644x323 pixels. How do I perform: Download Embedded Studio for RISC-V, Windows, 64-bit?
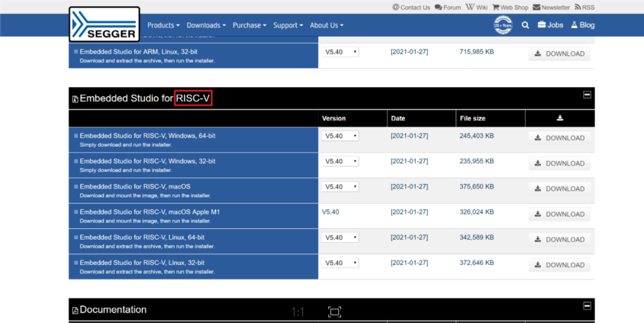tap(559, 138)
